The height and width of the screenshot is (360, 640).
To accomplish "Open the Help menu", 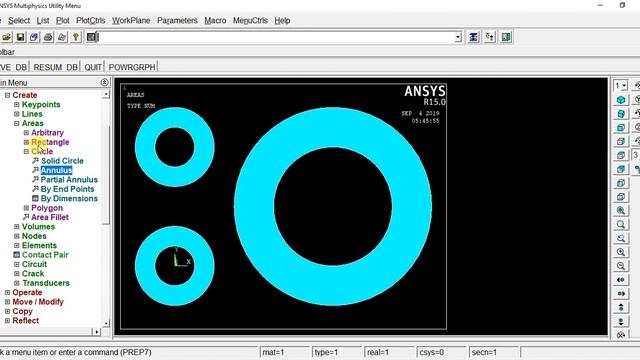I will click(x=282, y=20).
